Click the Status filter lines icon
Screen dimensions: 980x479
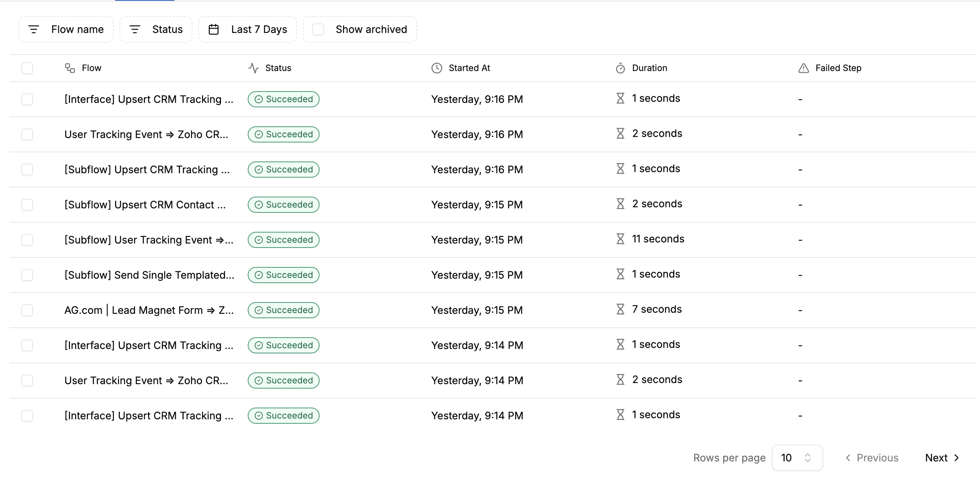135,29
